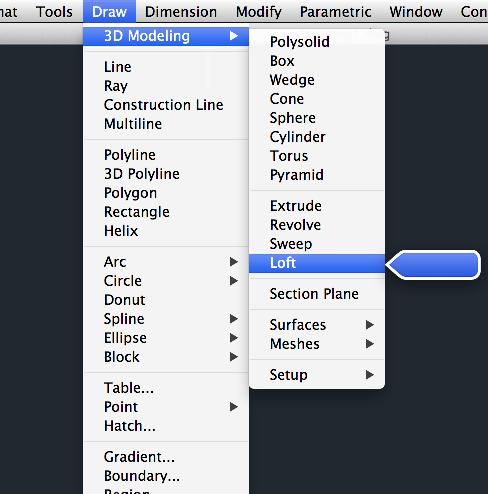Select Loft in the 3D Modeling submenu
The height and width of the screenshot is (494, 488).
[x=317, y=263]
